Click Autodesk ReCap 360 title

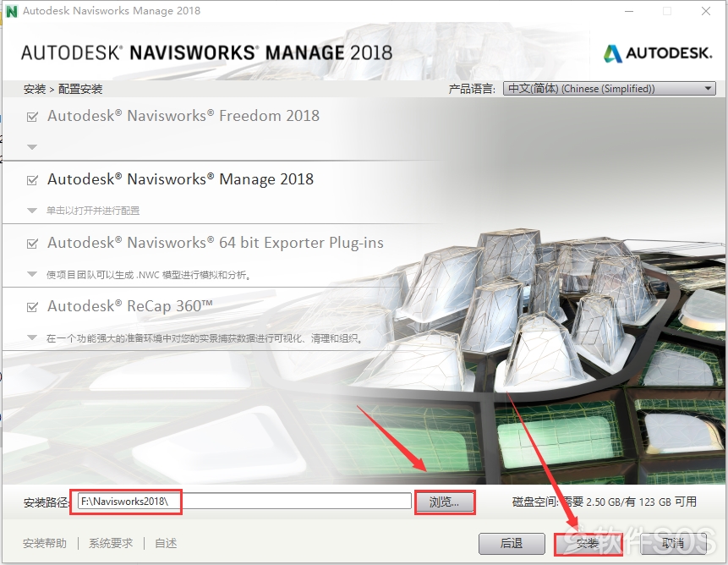coord(130,306)
